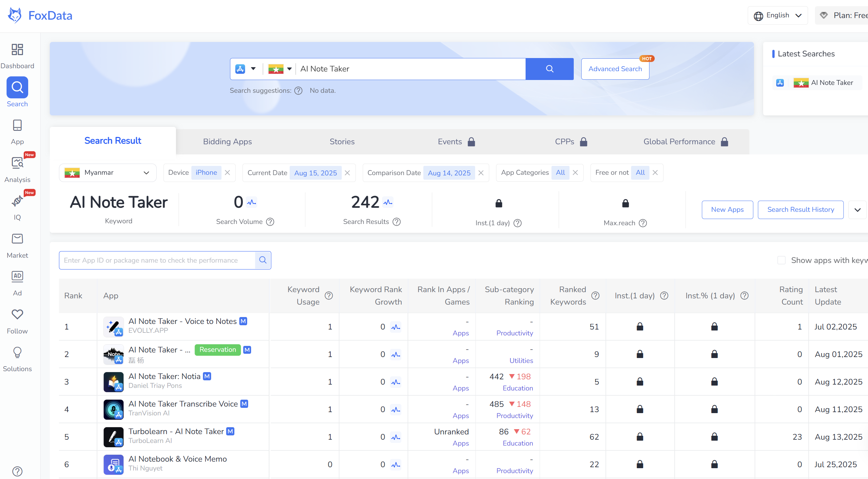This screenshot has width=868, height=479.
Task: Click the help icon beside Search Results
Action: (396, 222)
